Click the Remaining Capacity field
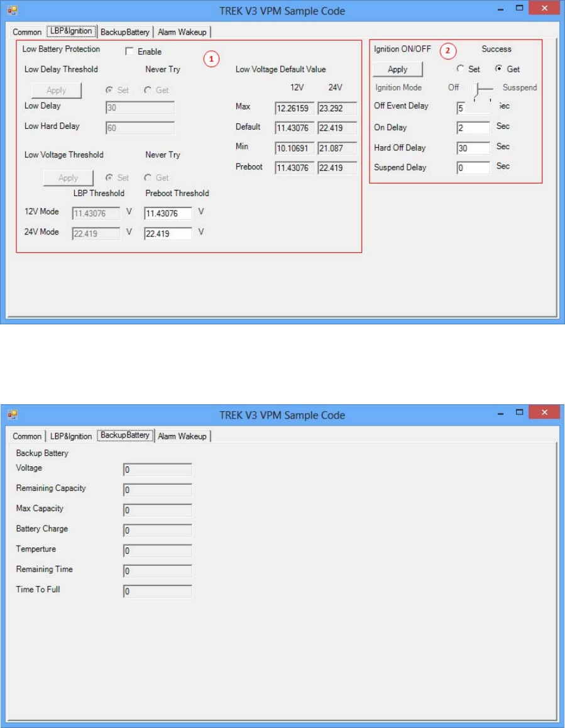The height and width of the screenshot is (728, 565). (157, 490)
